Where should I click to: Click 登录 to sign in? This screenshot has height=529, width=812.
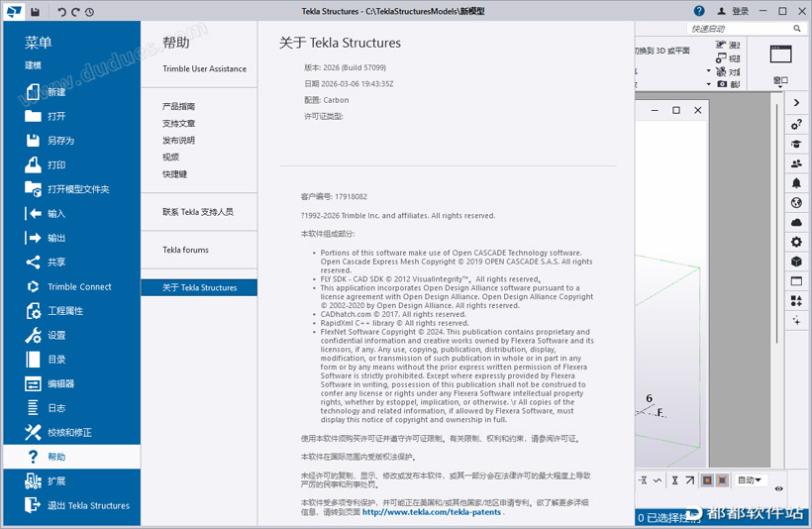(740, 11)
